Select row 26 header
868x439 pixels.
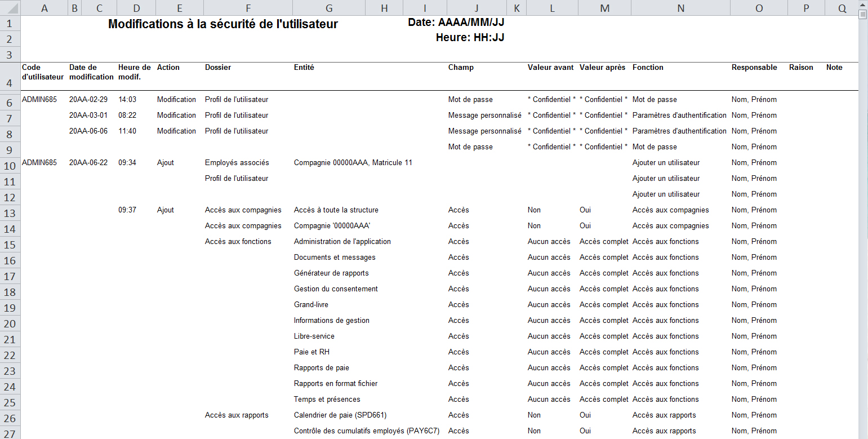click(10, 419)
